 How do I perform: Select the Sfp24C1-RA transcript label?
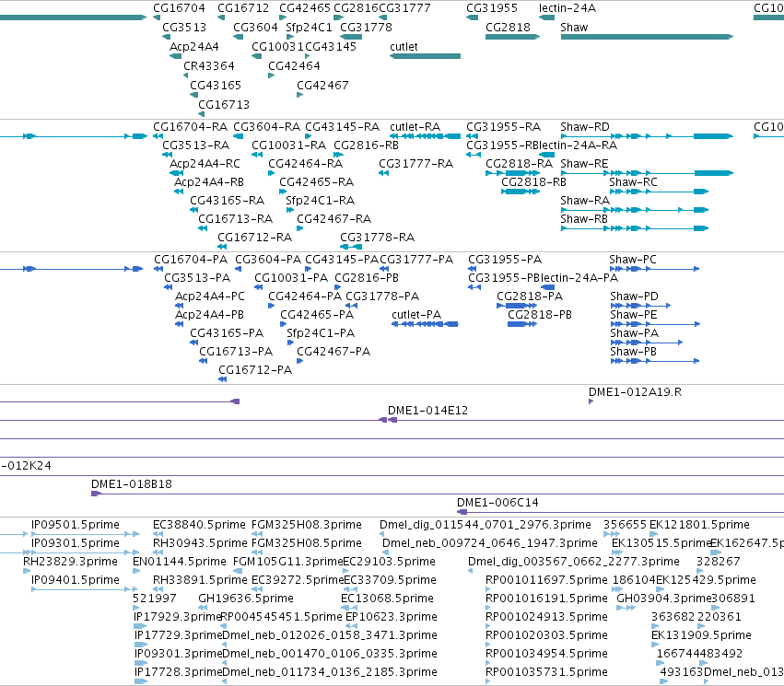[320, 201]
